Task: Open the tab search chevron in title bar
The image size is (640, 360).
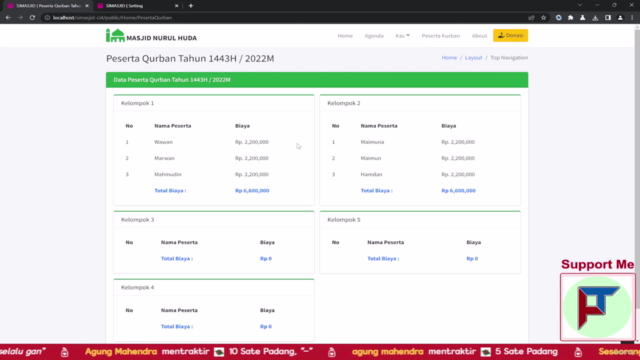Action: pos(580,5)
